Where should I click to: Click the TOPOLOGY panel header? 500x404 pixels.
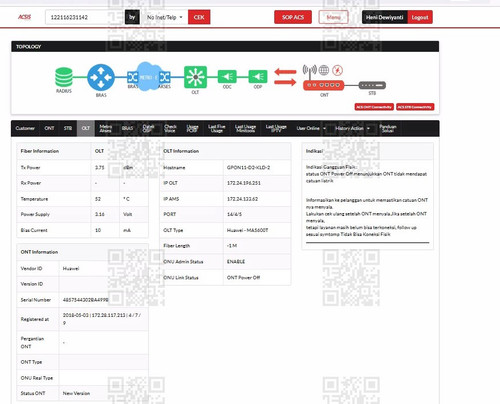(225, 47)
